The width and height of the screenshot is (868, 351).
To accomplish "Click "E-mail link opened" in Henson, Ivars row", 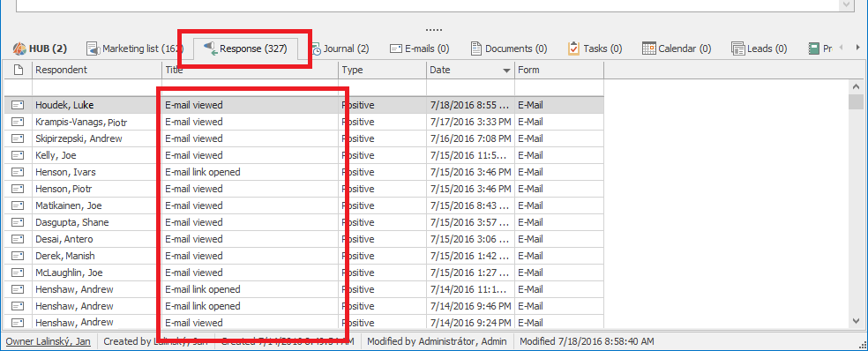I will 203,172.
